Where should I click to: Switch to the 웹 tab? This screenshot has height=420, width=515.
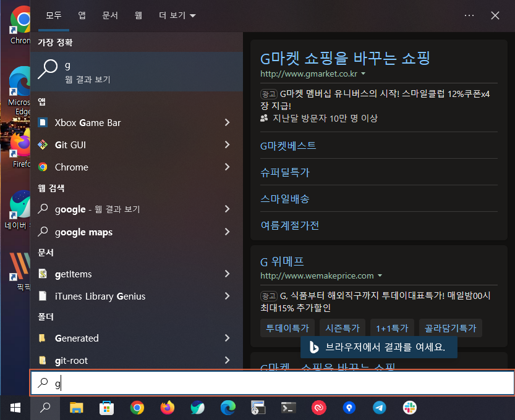click(x=138, y=15)
